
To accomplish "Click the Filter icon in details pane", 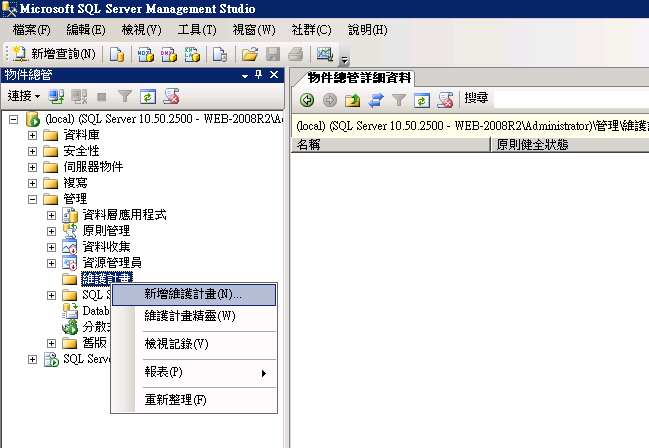I will click(x=399, y=100).
